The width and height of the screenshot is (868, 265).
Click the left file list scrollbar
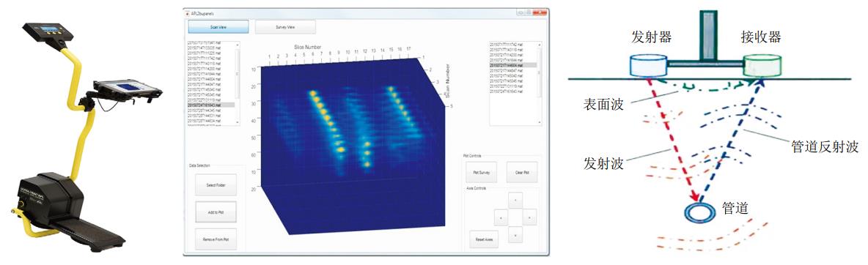tap(238, 83)
